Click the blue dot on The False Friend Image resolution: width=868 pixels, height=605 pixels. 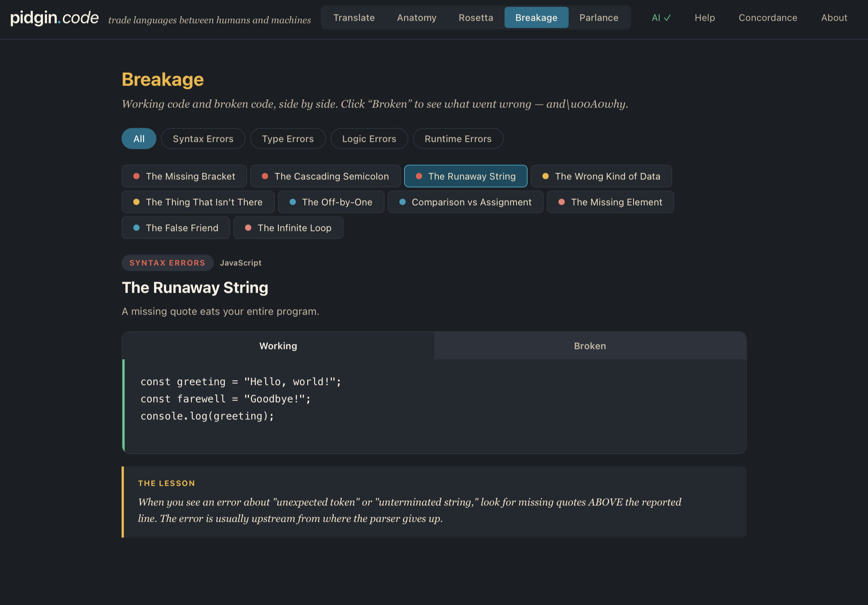pyautogui.click(x=136, y=227)
